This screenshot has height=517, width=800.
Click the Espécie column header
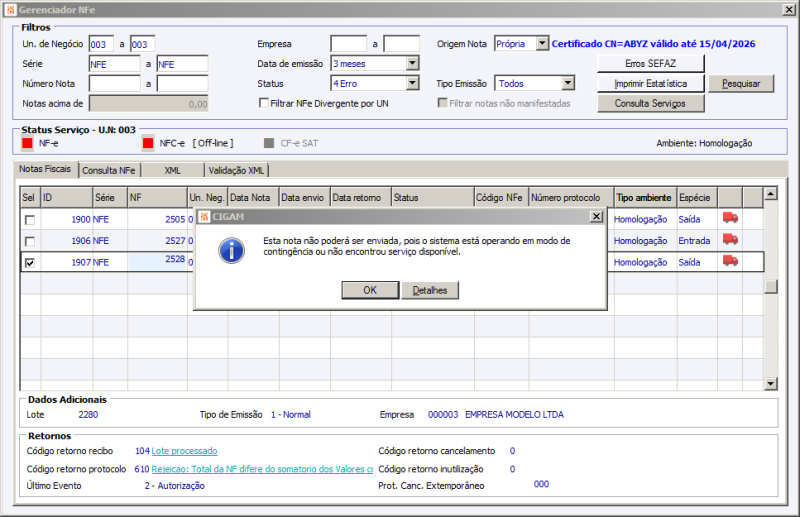tap(697, 198)
